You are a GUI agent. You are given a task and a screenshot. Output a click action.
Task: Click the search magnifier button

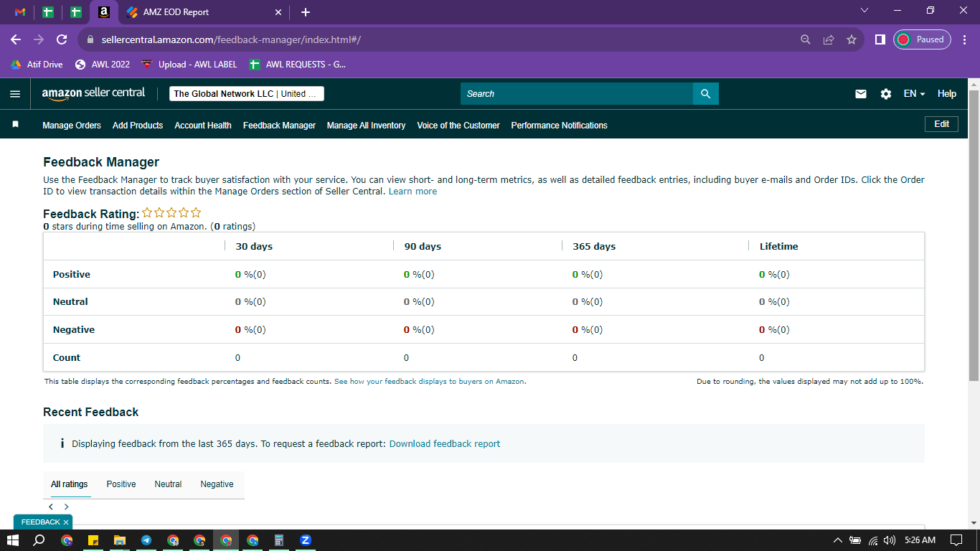[706, 94]
